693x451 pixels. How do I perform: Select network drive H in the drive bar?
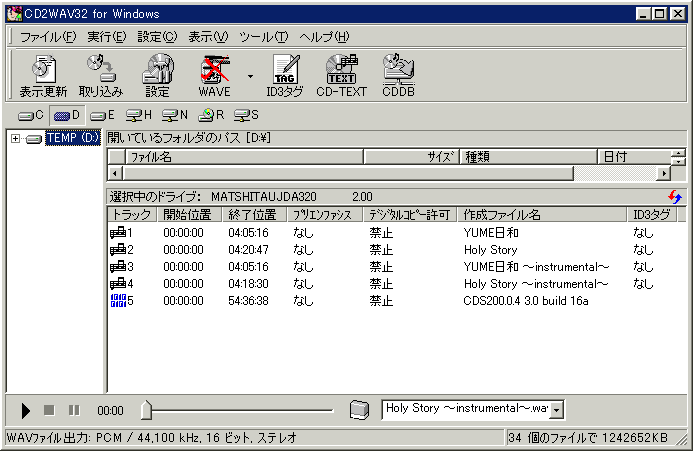pyautogui.click(x=139, y=115)
